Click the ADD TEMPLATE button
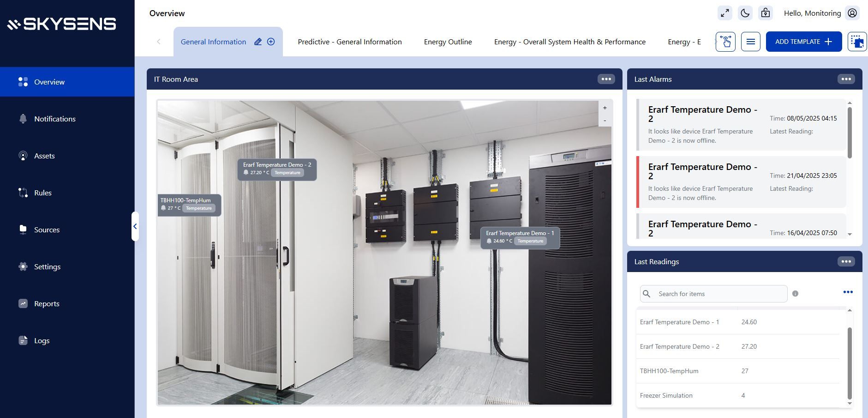868x418 pixels. click(803, 42)
